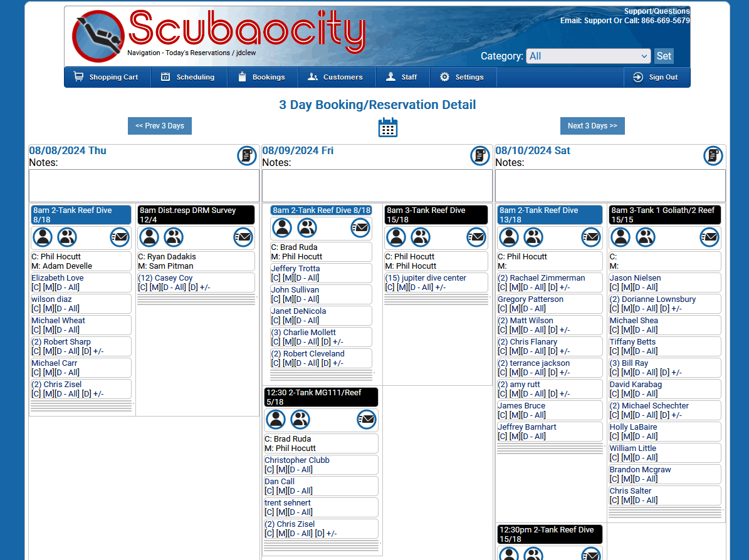Screen dimensions: 749x560
Task: Open the Customers menu
Action: tap(335, 77)
